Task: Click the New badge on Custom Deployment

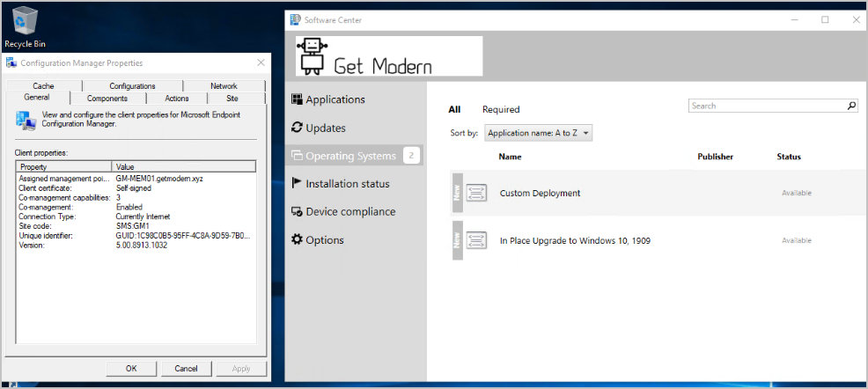Action: (x=457, y=193)
